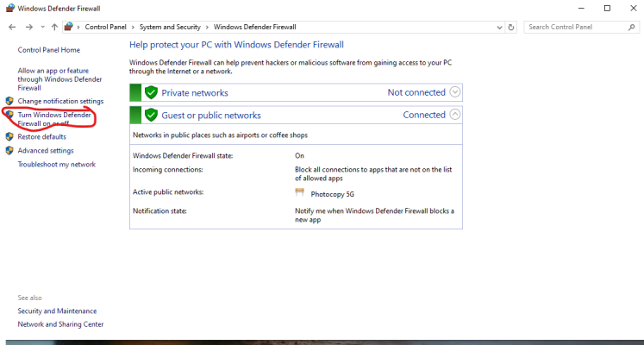Open Advanced settings link
644x345 pixels.
click(46, 151)
